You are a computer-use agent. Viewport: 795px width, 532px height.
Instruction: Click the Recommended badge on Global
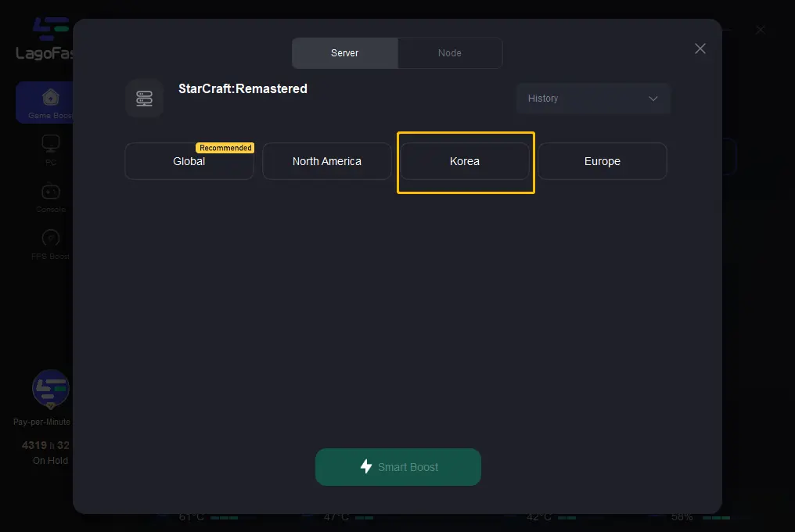click(225, 148)
